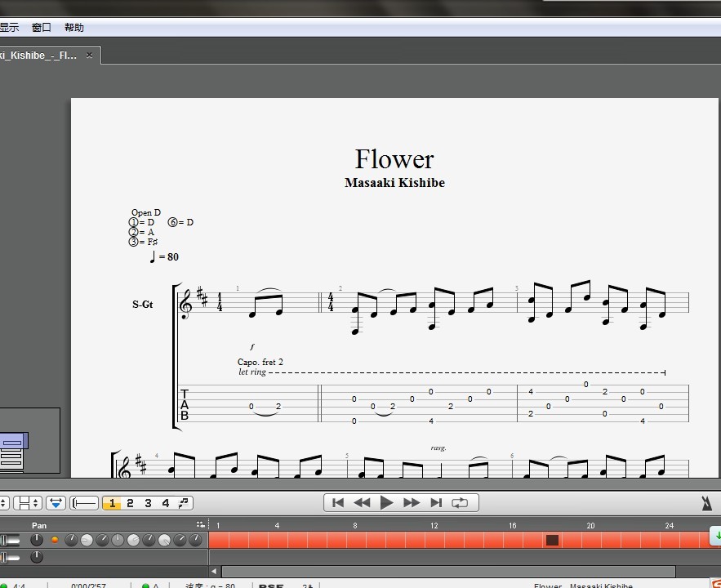
Task: Click the 'Open D' tuning label
Action: click(146, 212)
